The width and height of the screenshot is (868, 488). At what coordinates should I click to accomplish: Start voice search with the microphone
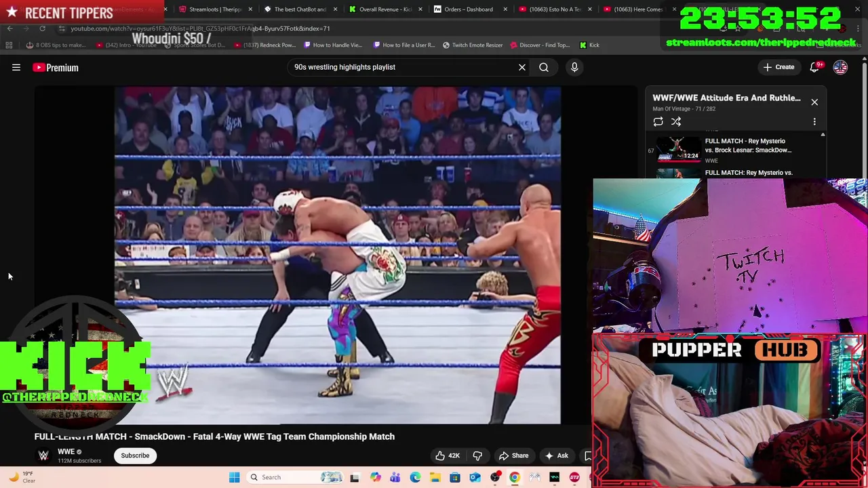coord(574,67)
